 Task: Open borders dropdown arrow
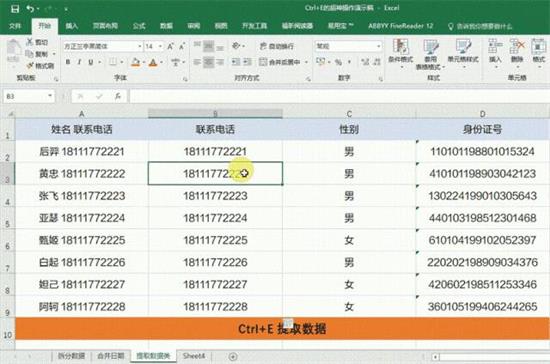122,62
